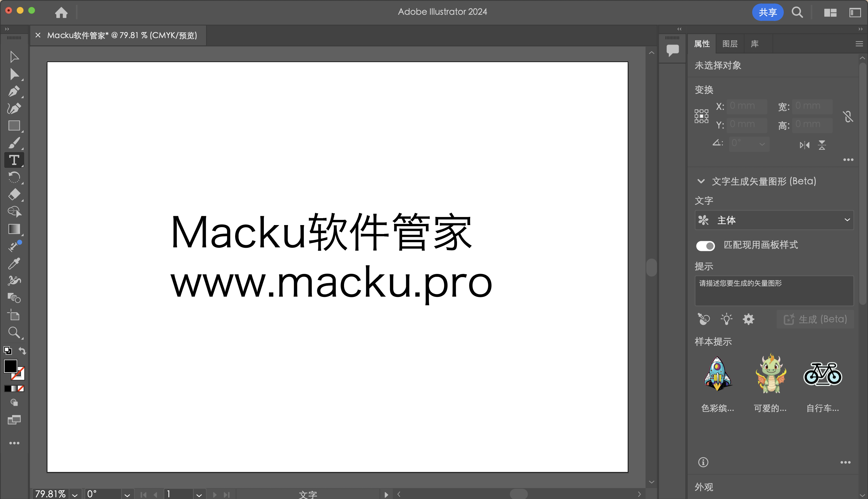Viewport: 868px width, 499px height.
Task: Select the Pen tool
Action: pyautogui.click(x=14, y=91)
